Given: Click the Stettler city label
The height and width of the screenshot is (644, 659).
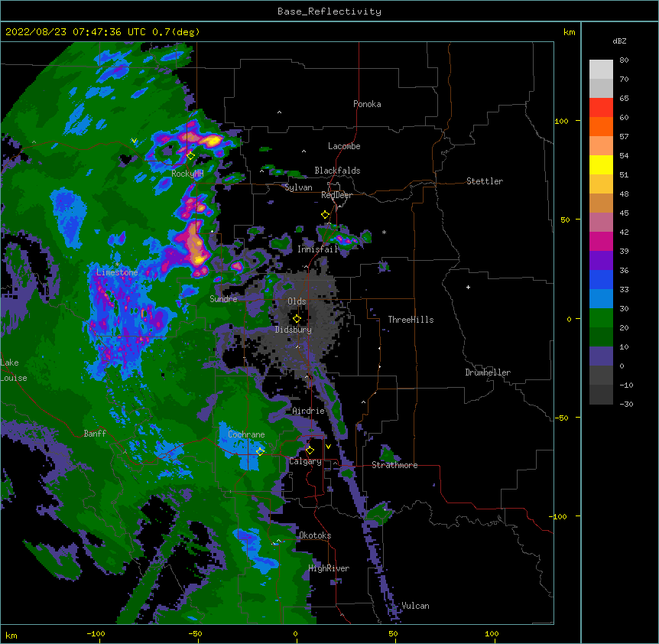Looking at the screenshot, I should tap(485, 181).
